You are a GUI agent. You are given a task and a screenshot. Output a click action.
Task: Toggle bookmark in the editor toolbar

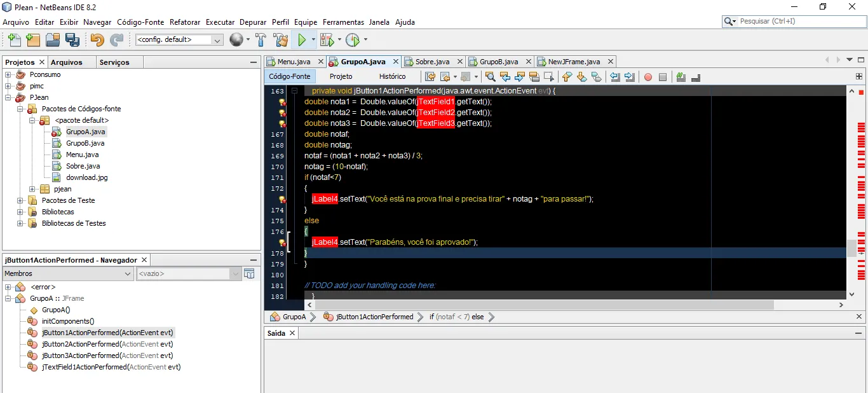[596, 77]
